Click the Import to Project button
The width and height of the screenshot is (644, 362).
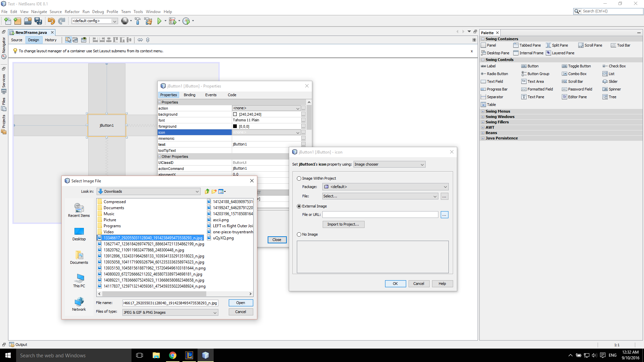(x=343, y=225)
